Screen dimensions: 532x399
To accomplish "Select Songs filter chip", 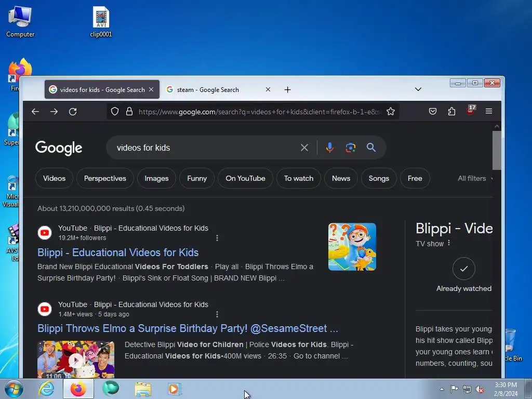I will (379, 178).
